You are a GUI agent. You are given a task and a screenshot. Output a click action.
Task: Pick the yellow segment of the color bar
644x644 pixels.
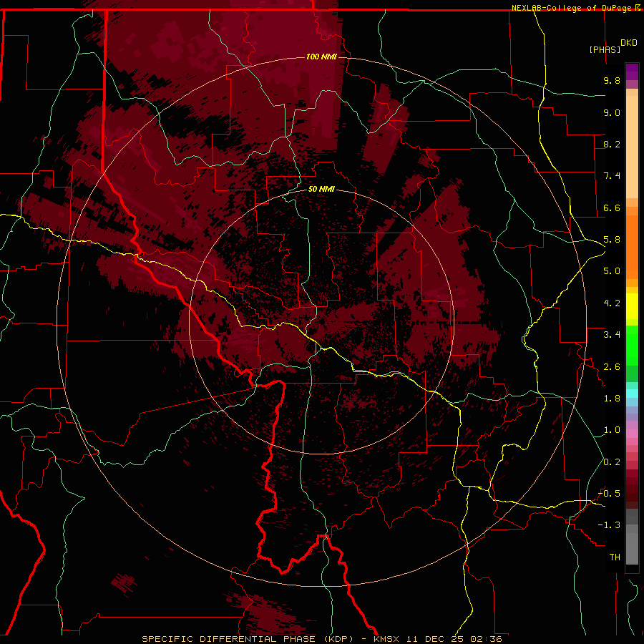[x=632, y=306]
